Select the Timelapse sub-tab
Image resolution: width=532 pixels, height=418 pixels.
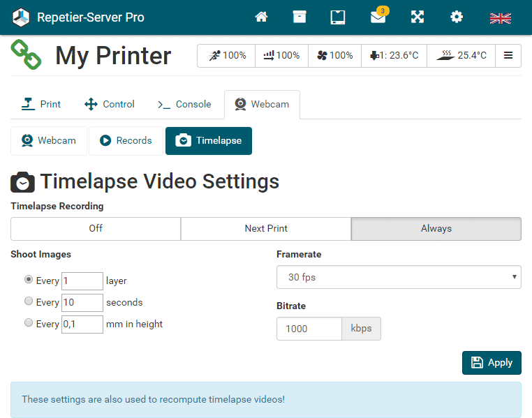point(209,141)
